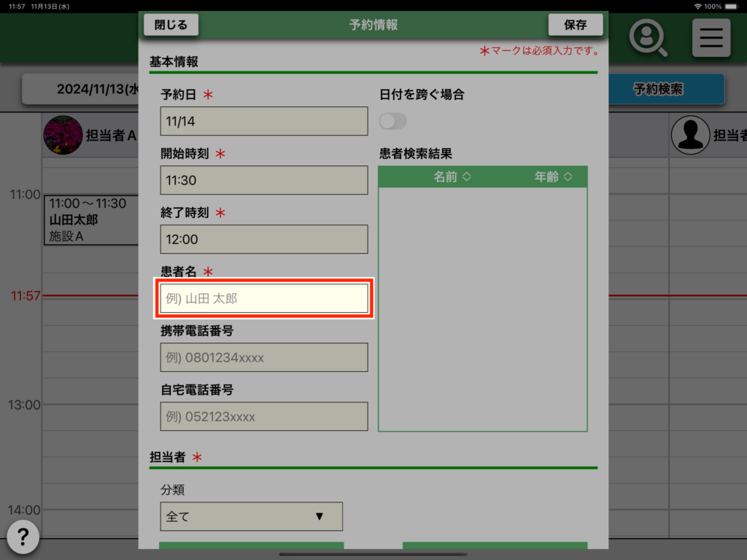The height and width of the screenshot is (560, 747).
Task: Tap the 担当者A flower avatar
Action: [63, 135]
